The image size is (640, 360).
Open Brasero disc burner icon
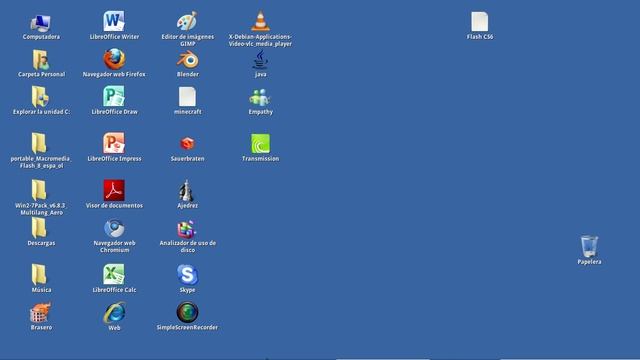40,312
